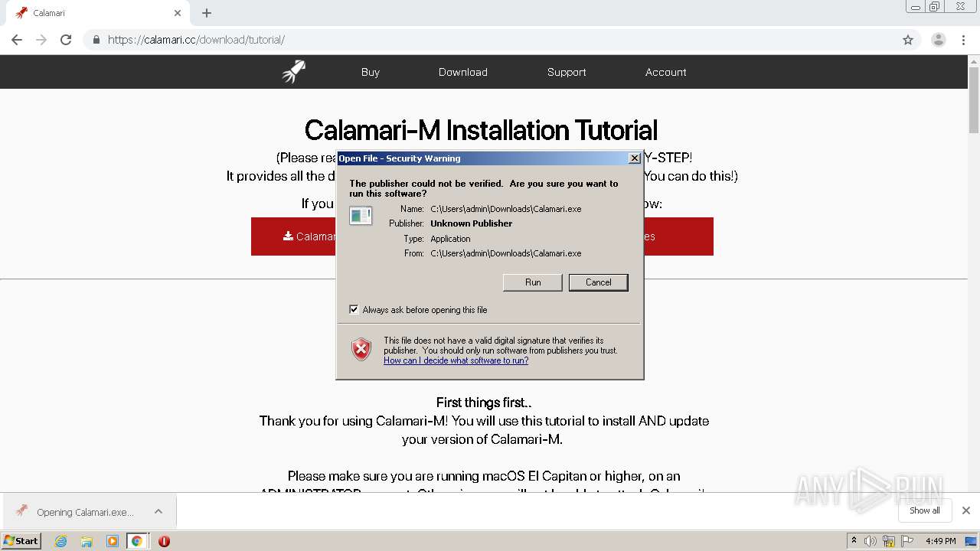The width and height of the screenshot is (980, 551).
Task: Go forward in browser history
Action: point(41,40)
